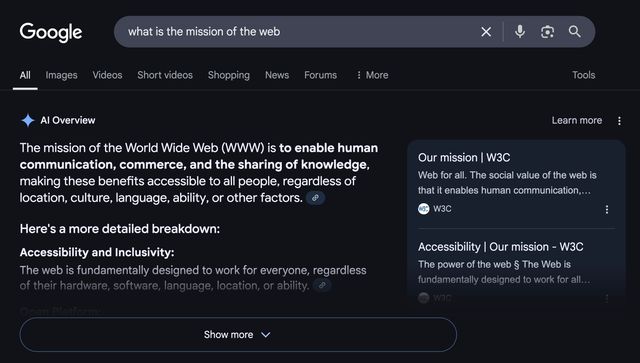Click the W3C favicon on first card

click(424, 209)
